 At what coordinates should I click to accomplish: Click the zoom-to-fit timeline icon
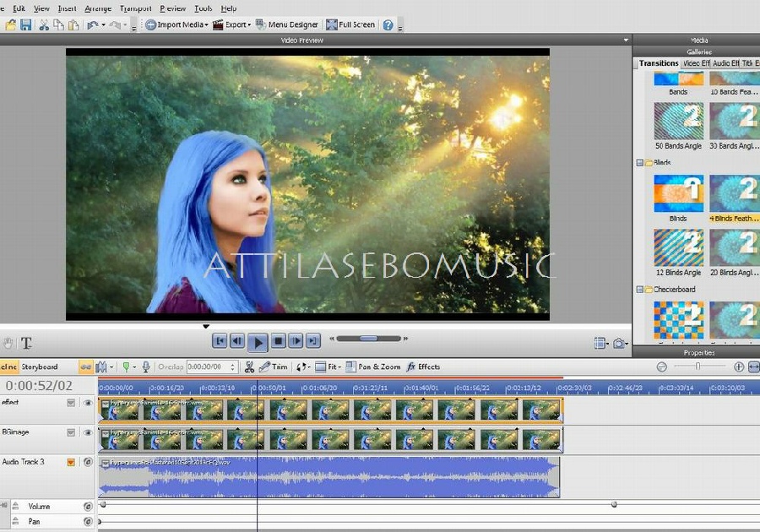pyautogui.click(x=754, y=366)
